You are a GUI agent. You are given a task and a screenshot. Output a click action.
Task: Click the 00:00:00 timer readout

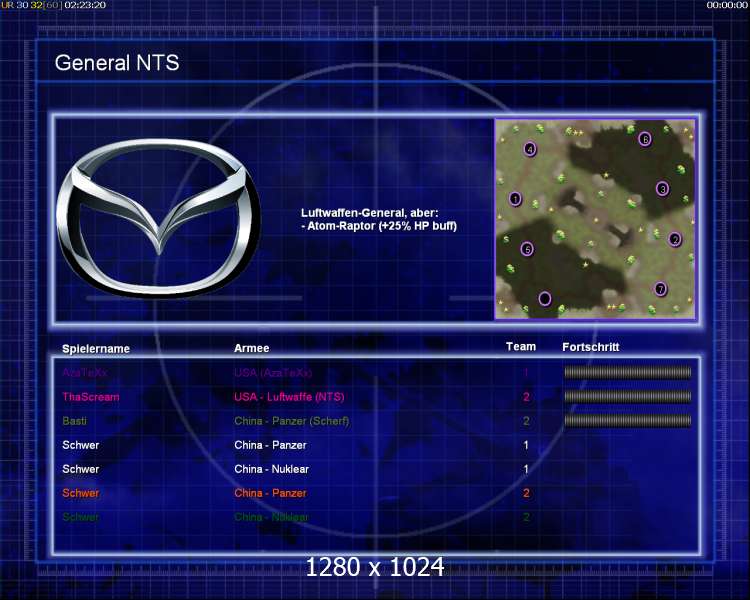[x=727, y=5]
